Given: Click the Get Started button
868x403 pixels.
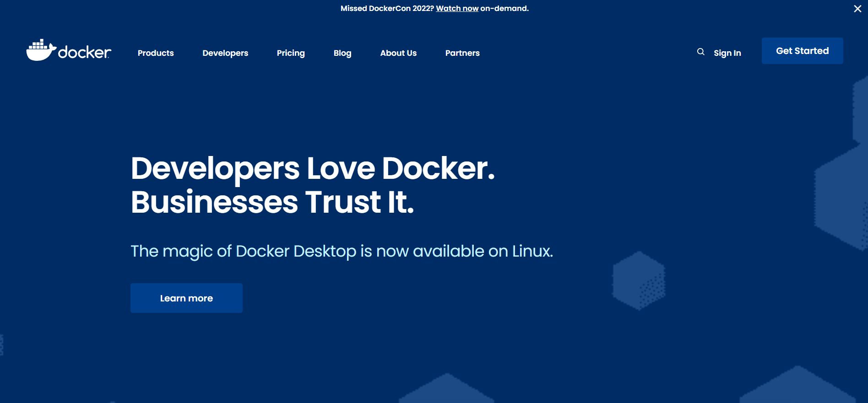Looking at the screenshot, I should (x=803, y=51).
